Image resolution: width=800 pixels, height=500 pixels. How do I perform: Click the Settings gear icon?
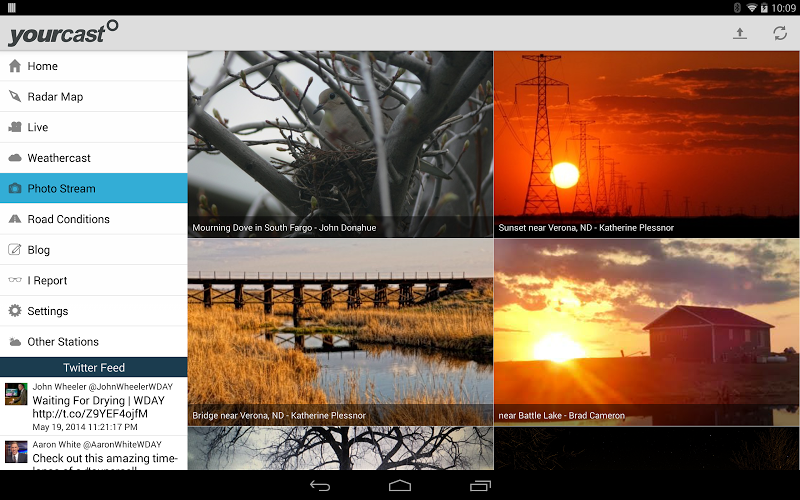click(x=15, y=311)
